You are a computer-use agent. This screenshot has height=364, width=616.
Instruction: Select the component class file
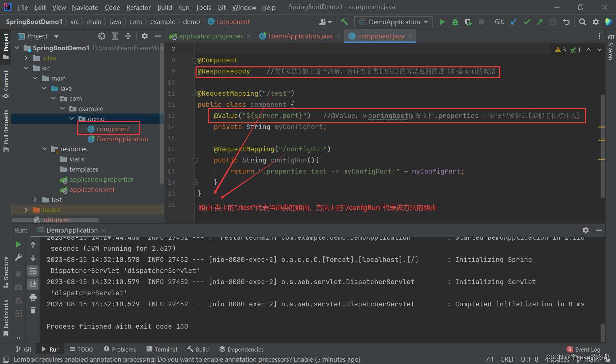pos(113,129)
